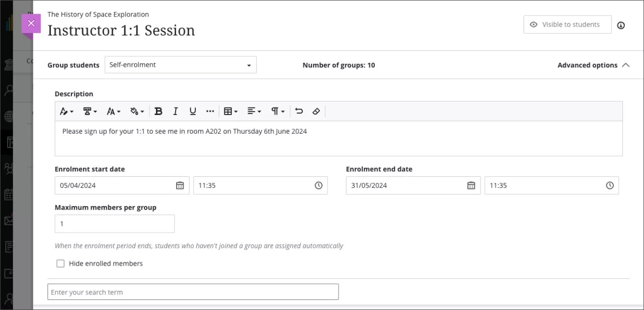The height and width of the screenshot is (310, 644).
Task: Click the Undo icon in the editor toolbar
Action: [299, 111]
